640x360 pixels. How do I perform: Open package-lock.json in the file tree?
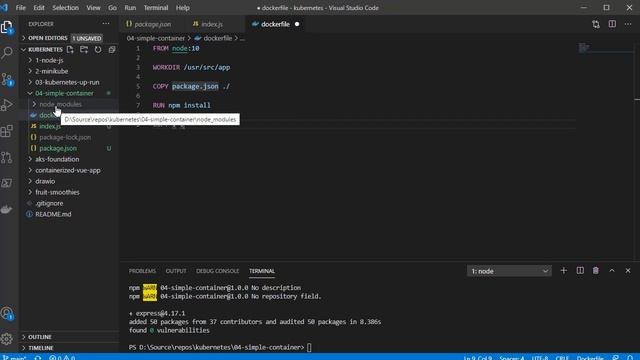(65, 137)
